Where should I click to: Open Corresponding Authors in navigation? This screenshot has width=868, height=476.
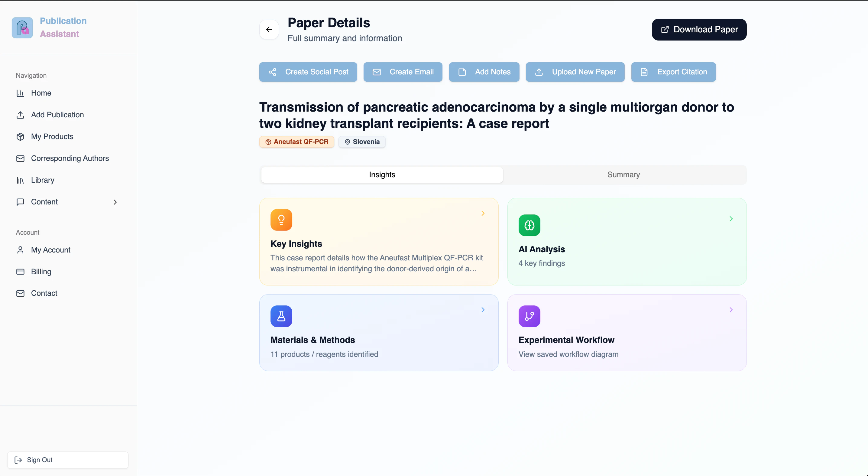(x=70, y=158)
